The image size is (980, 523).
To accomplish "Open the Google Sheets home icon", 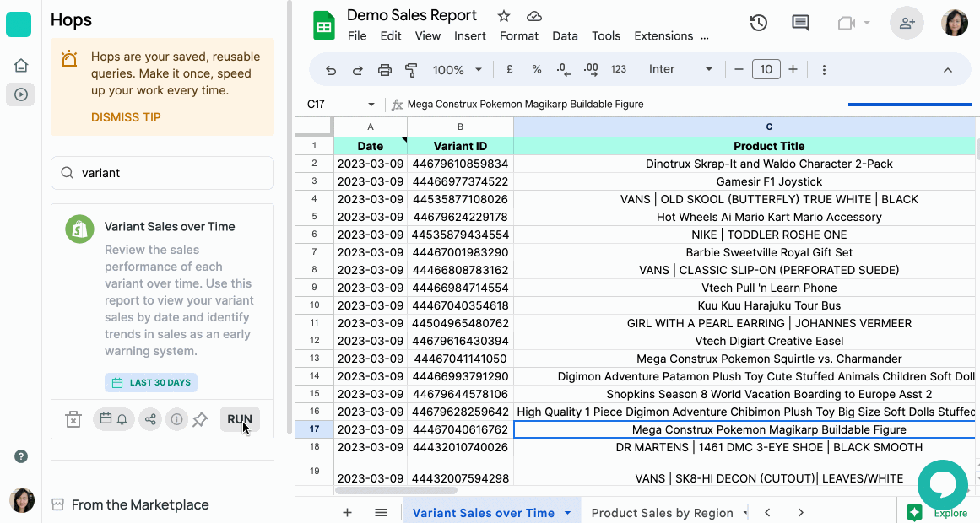I will coord(324,25).
